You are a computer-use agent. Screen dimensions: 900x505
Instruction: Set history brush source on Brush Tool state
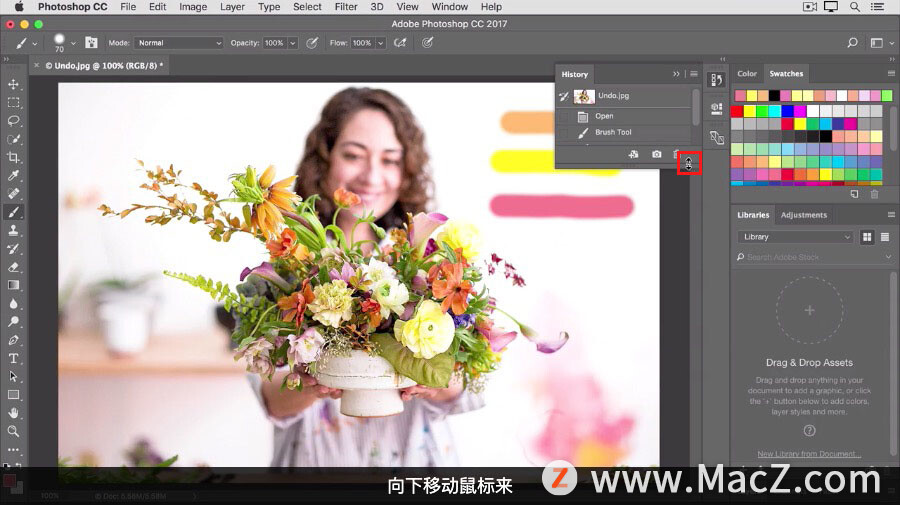tap(564, 133)
